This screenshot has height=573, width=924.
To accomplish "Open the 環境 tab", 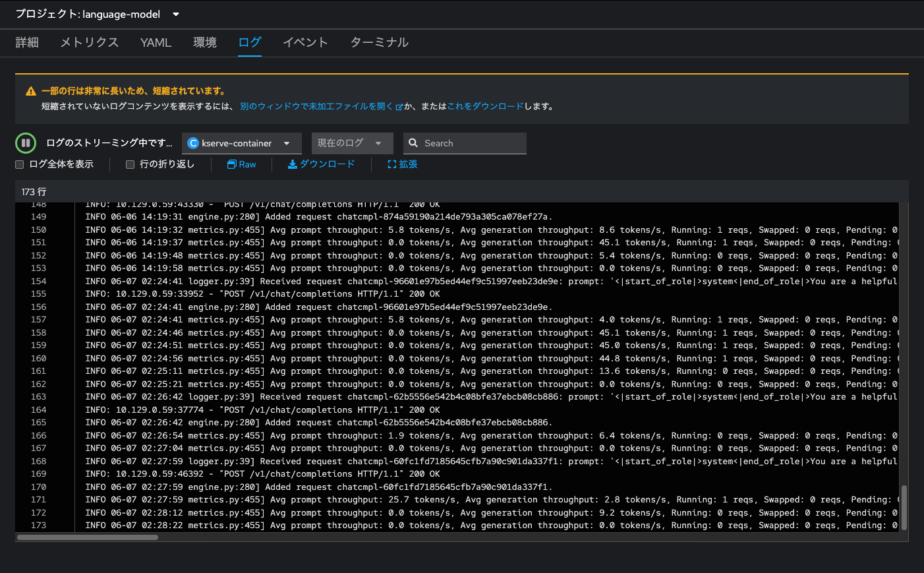I will 205,42.
